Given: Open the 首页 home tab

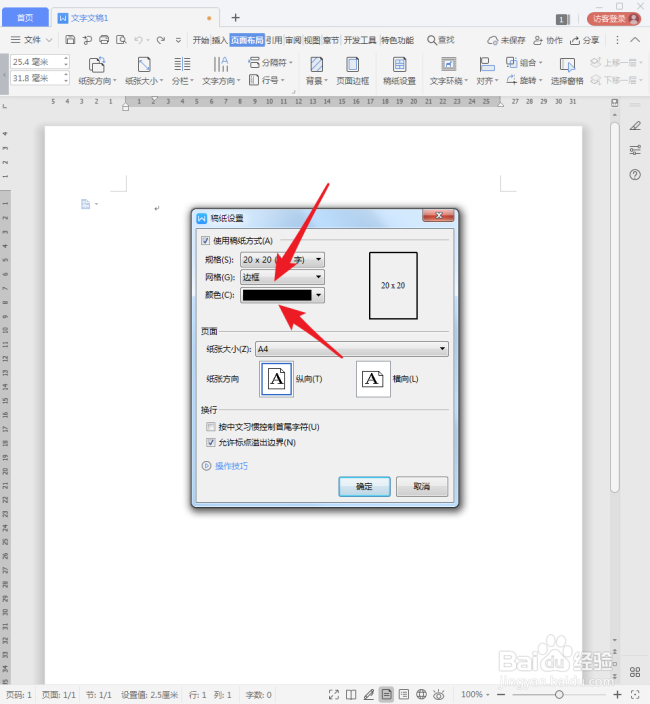Looking at the screenshot, I should (25, 18).
